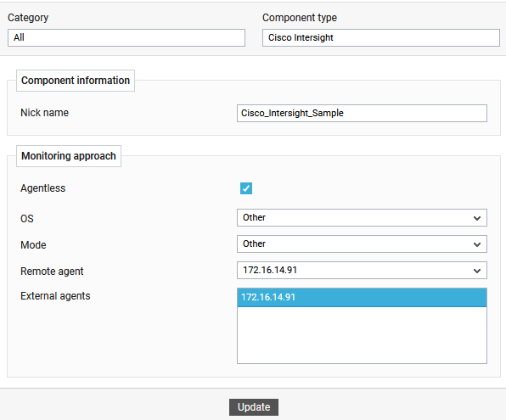The width and height of the screenshot is (506, 420).
Task: Click the Monitoring approach section header
Action: [x=69, y=156]
